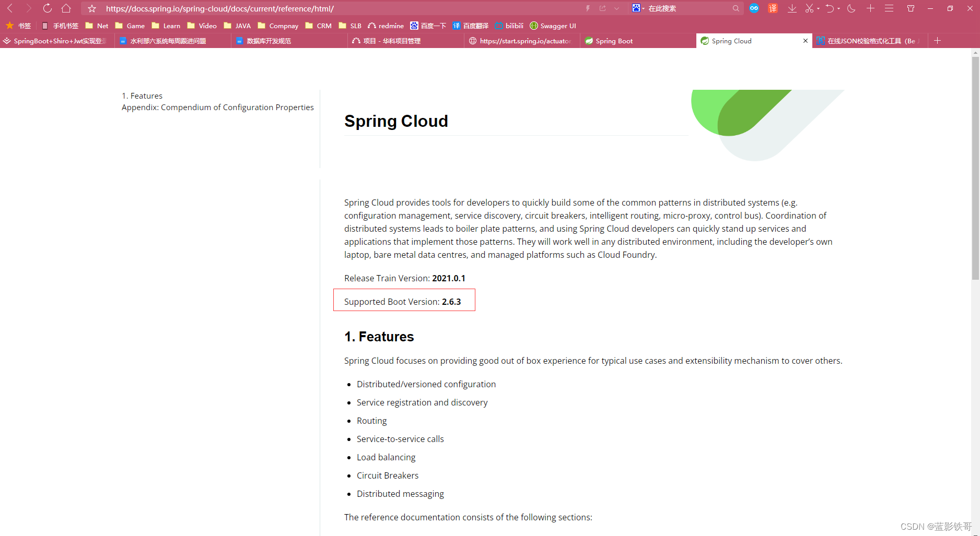980x536 pixels.
Task: Click the Spring leaf logo graphic
Action: (x=767, y=125)
